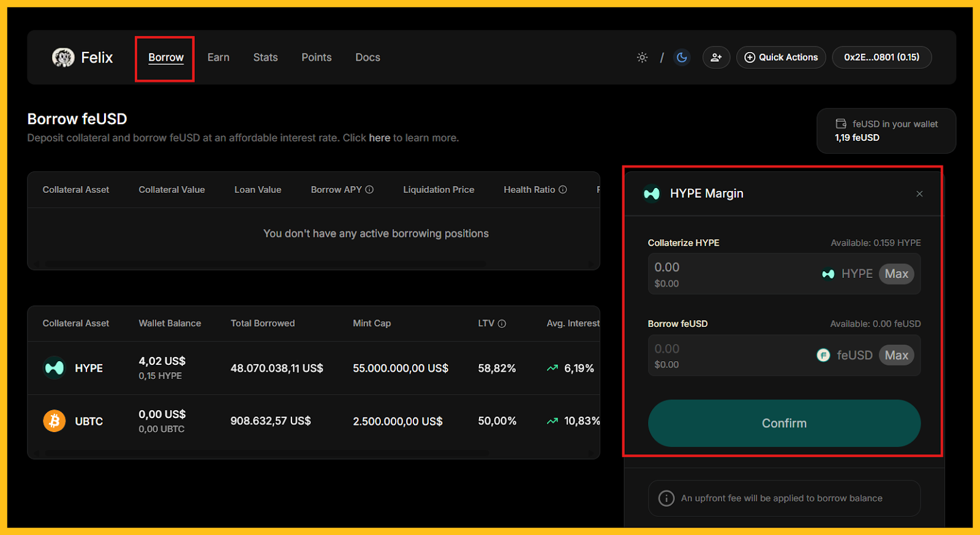Click the Felix lion logo icon
This screenshot has width=980, height=535.
click(x=63, y=58)
